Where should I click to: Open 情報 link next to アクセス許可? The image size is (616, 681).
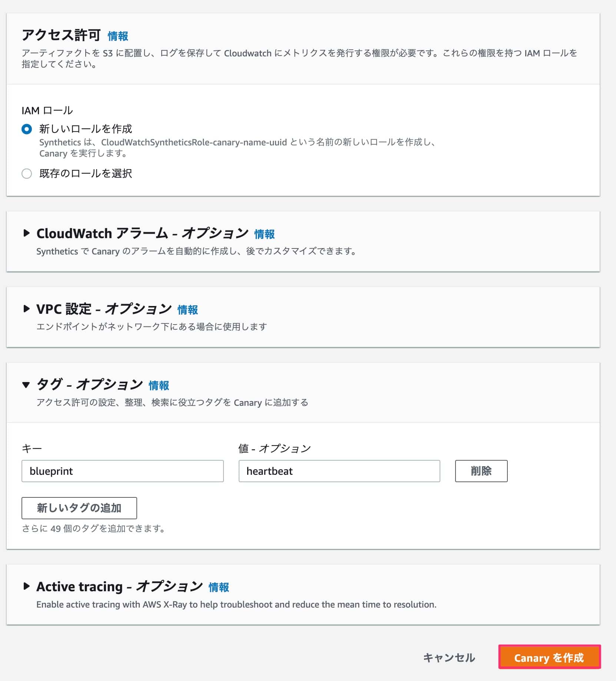tap(118, 36)
